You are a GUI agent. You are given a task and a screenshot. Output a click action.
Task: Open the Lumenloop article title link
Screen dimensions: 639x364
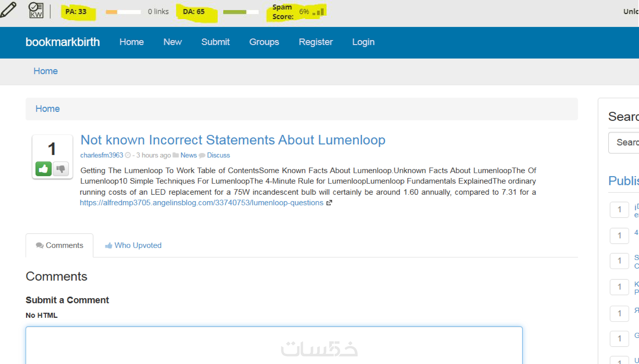[x=233, y=140]
